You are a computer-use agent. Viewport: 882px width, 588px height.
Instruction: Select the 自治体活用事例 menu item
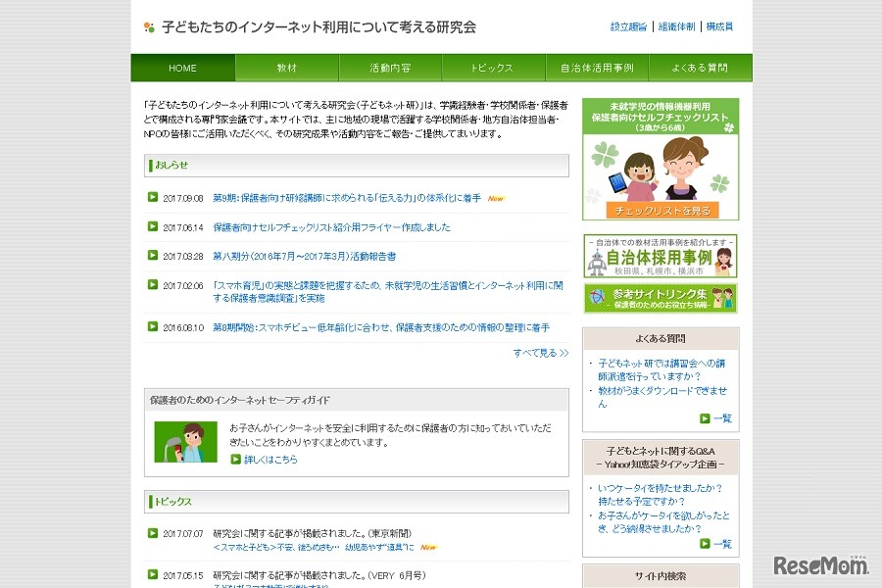point(596,68)
